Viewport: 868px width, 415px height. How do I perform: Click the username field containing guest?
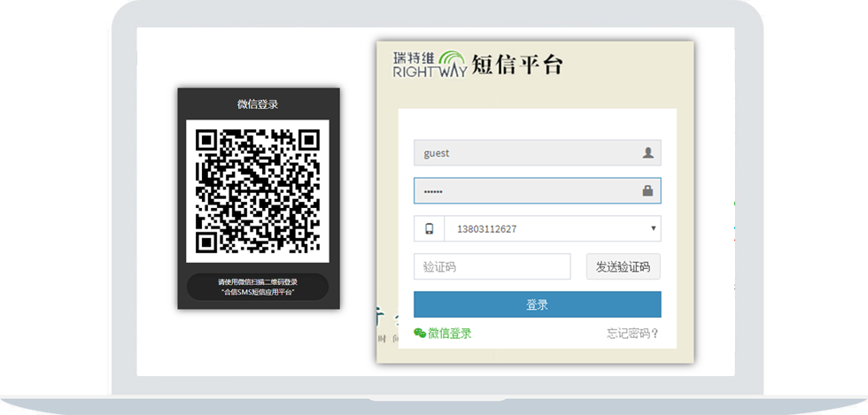537,153
